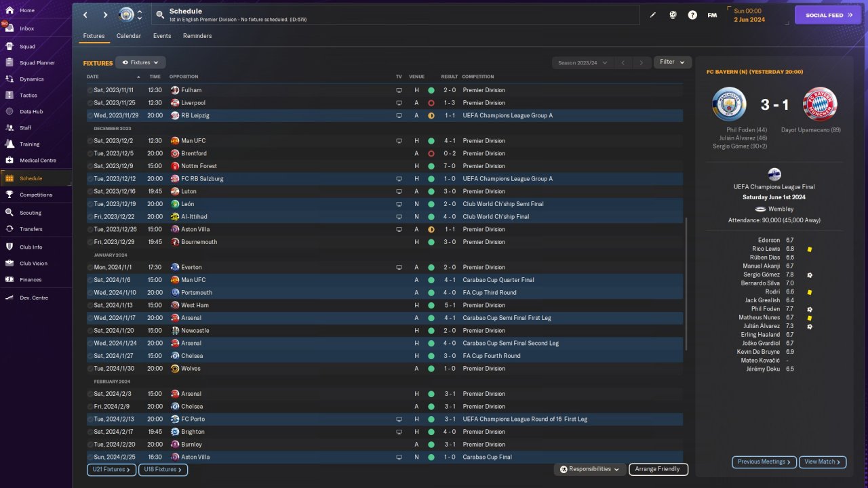The width and height of the screenshot is (868, 488).
Task: Switch to the Reminders tab
Action: [x=197, y=36]
